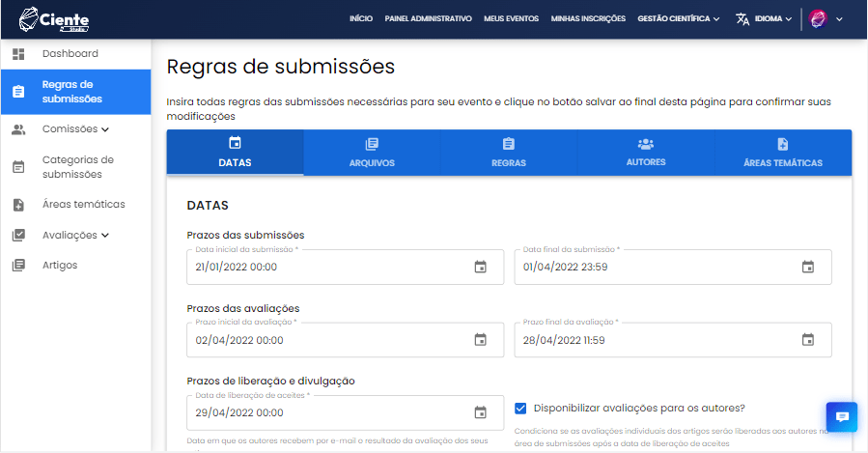Click the Categorias de submissões calendar icon
This screenshot has height=453, width=868.
pos(18,167)
